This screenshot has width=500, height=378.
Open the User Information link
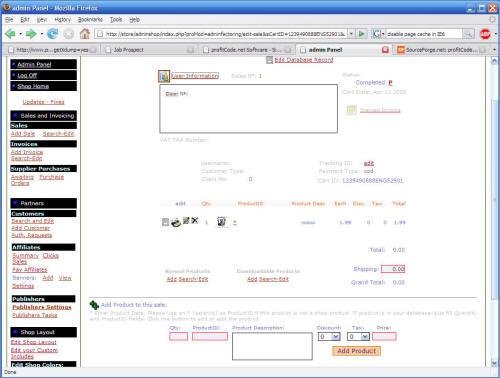coord(195,76)
